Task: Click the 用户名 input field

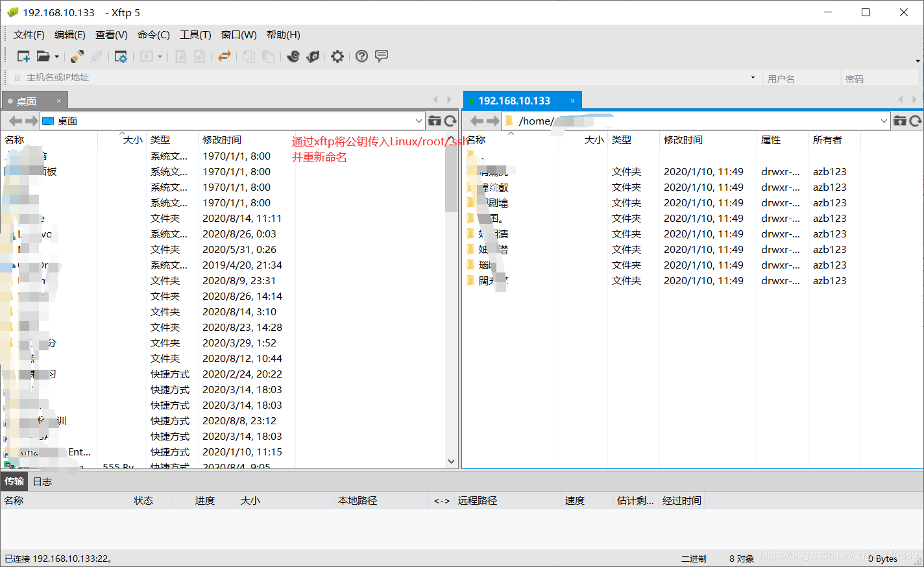Action: point(801,78)
